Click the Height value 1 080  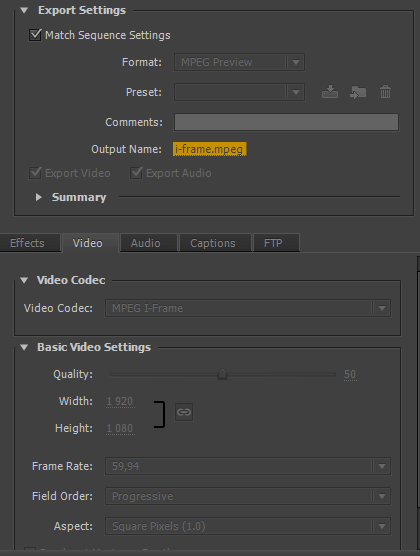click(x=120, y=428)
